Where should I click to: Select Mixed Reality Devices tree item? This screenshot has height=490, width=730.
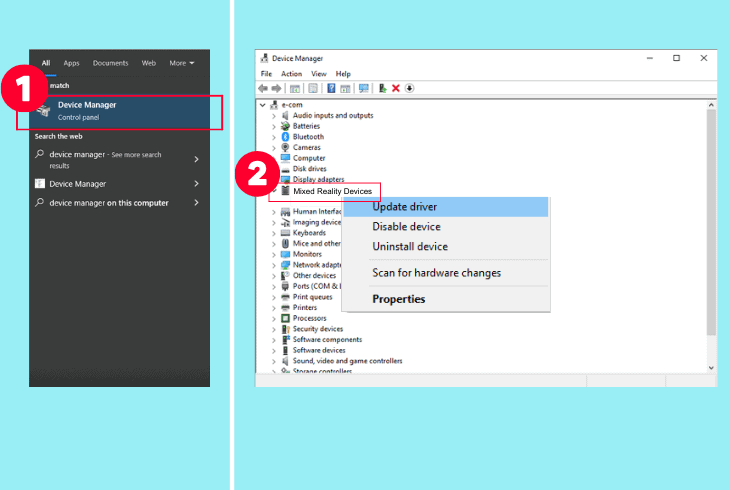[x=332, y=191]
